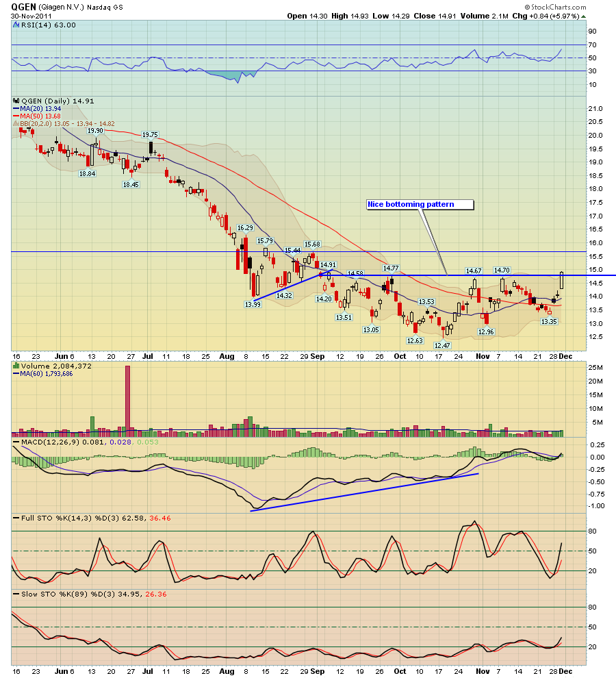Viewport: 616px width, 678px height.
Task: Click the High 14.93 header value
Action: pos(350,16)
